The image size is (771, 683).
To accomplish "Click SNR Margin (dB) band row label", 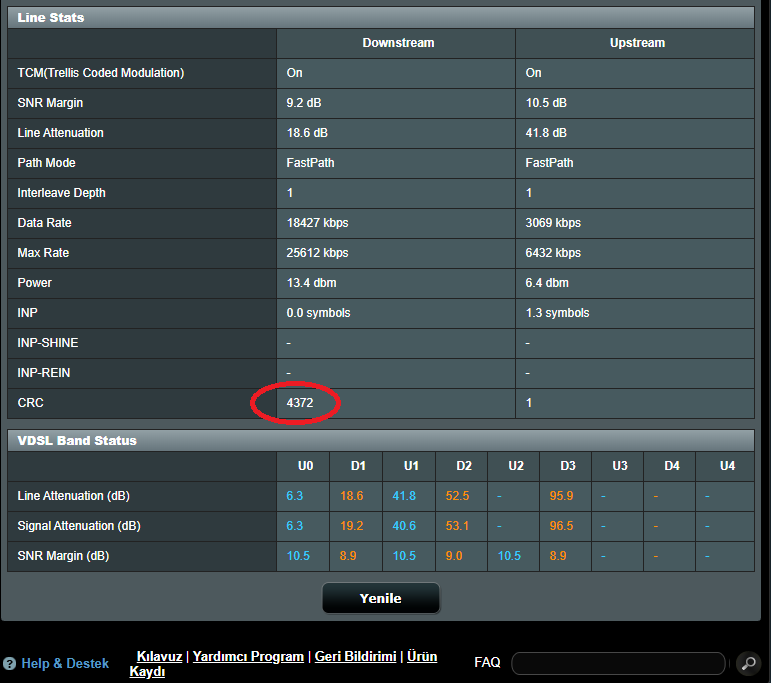I will coord(63,556).
